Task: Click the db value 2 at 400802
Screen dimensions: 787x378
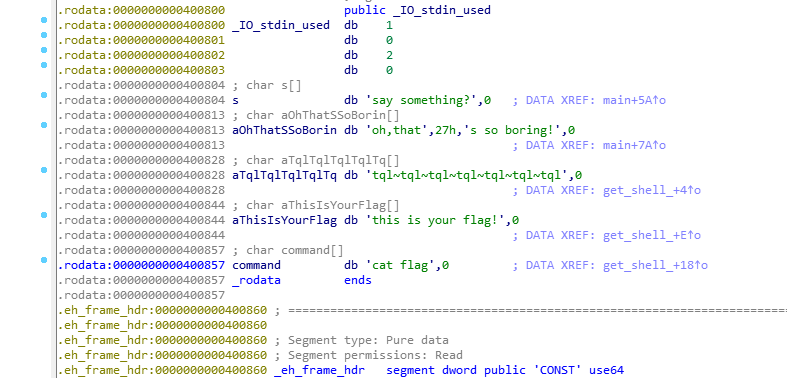Action: (x=389, y=55)
